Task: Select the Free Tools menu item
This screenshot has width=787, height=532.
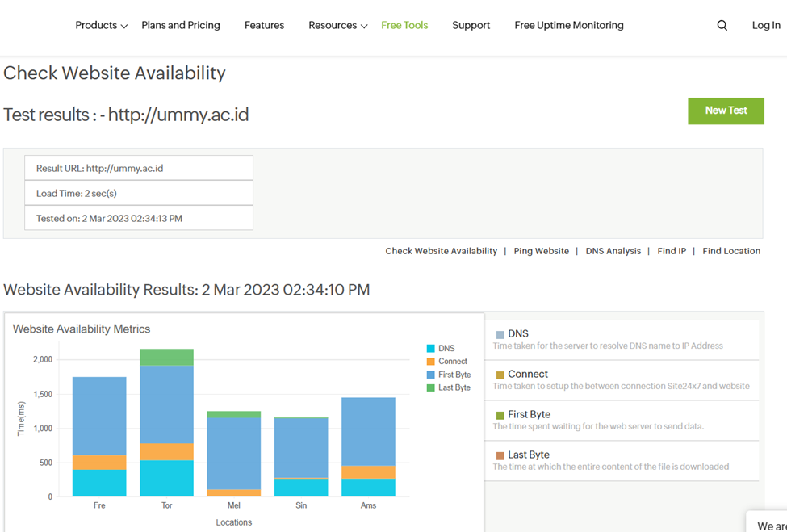Action: point(404,26)
